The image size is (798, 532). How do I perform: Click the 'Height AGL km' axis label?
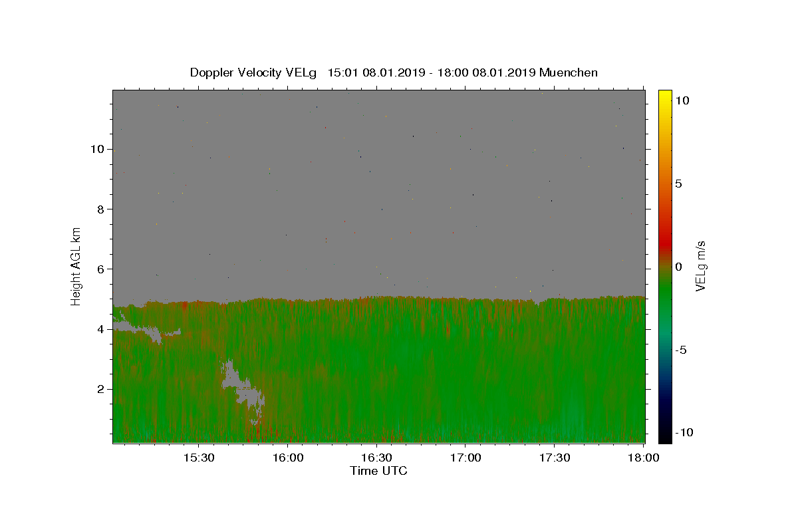[x=76, y=267]
